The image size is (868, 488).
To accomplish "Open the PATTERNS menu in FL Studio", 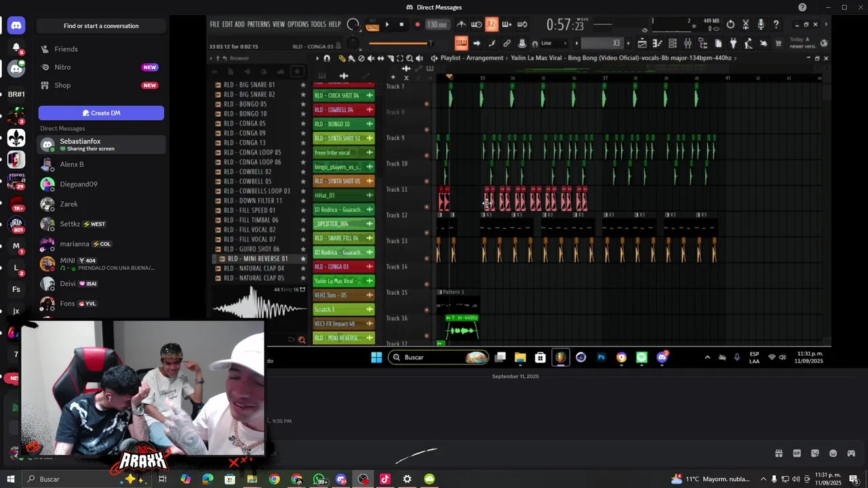I will click(x=258, y=24).
